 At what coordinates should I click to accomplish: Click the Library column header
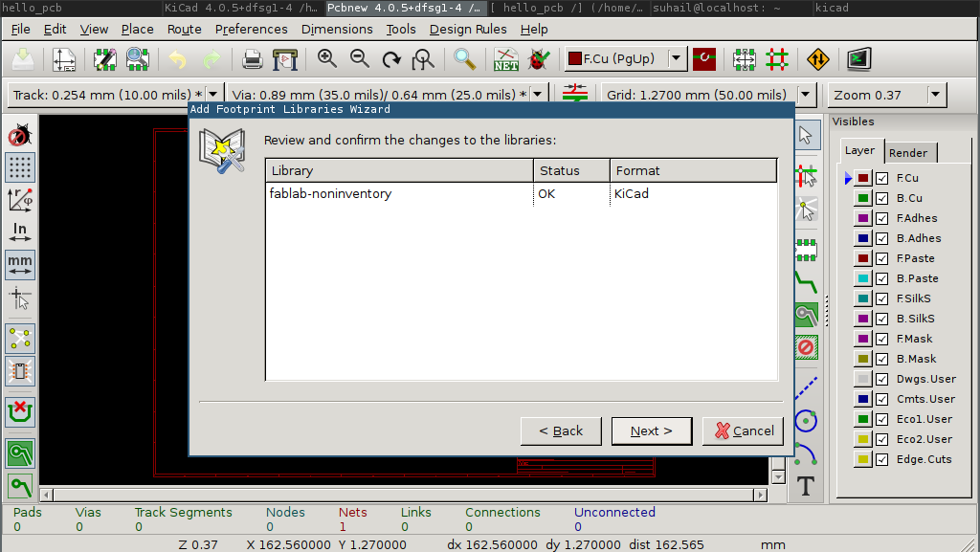click(x=399, y=170)
